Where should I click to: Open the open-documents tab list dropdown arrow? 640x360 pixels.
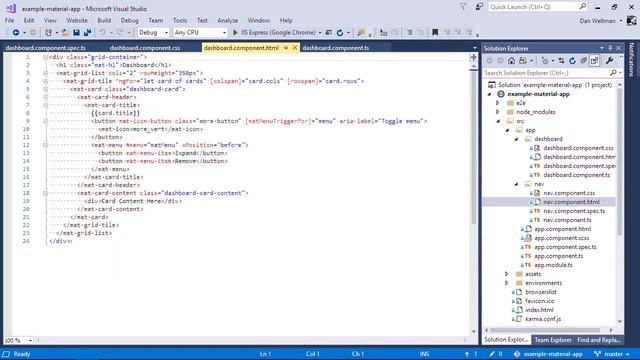click(474, 48)
